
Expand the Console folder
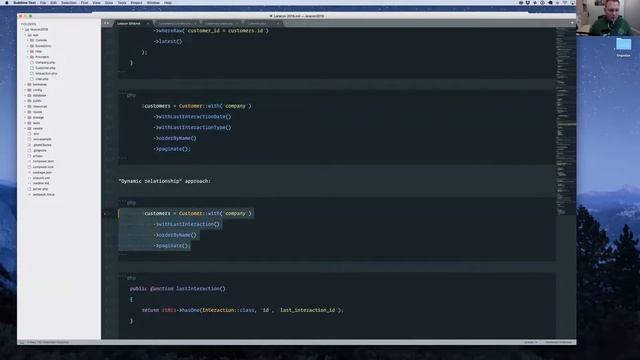tap(28, 40)
